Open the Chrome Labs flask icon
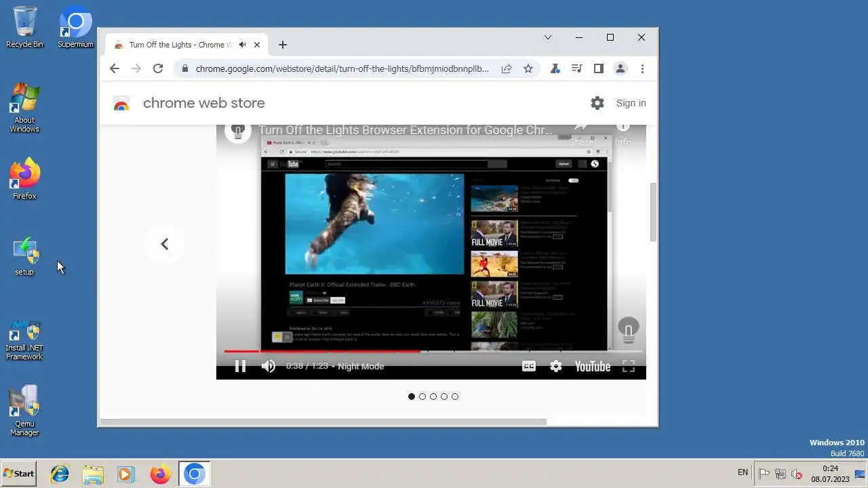 tap(555, 68)
